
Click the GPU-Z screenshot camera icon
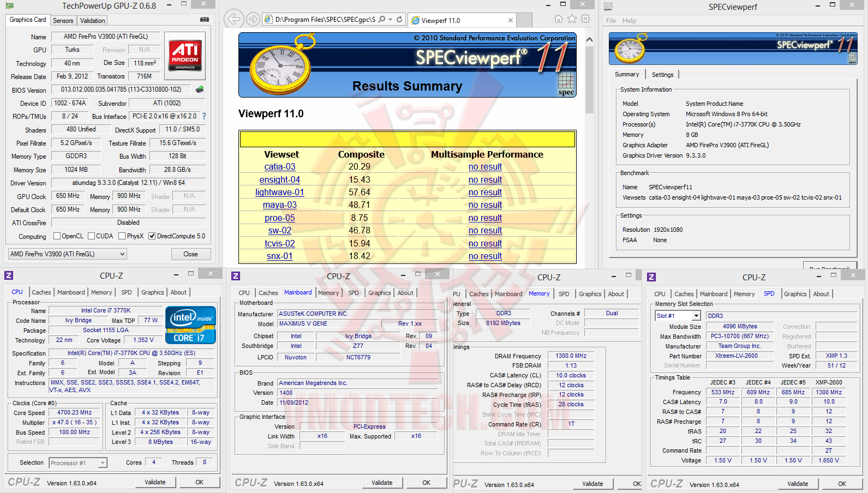coord(205,20)
